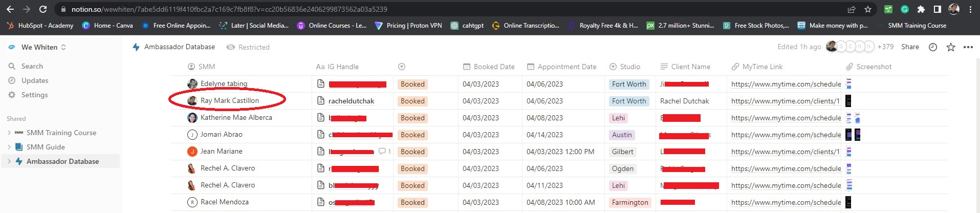
Task: Favorite this Notion page with the star
Action: (x=951, y=47)
